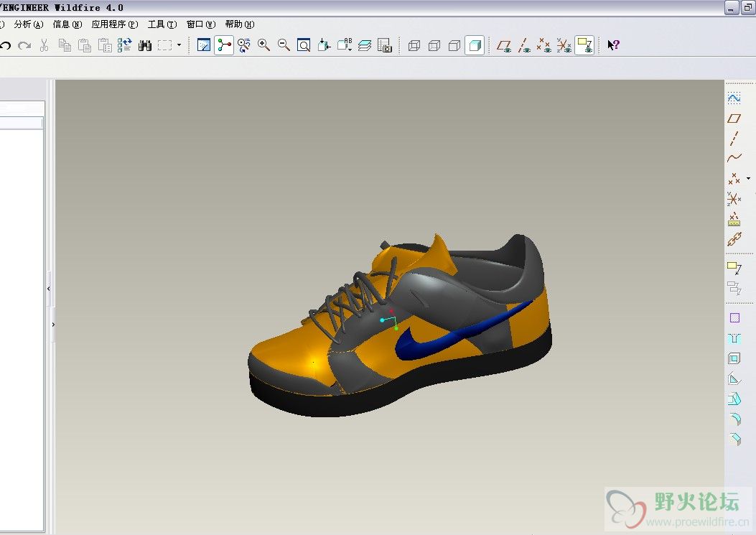756x535 pixels.
Task: Select the Rib tool
Action: point(734,378)
